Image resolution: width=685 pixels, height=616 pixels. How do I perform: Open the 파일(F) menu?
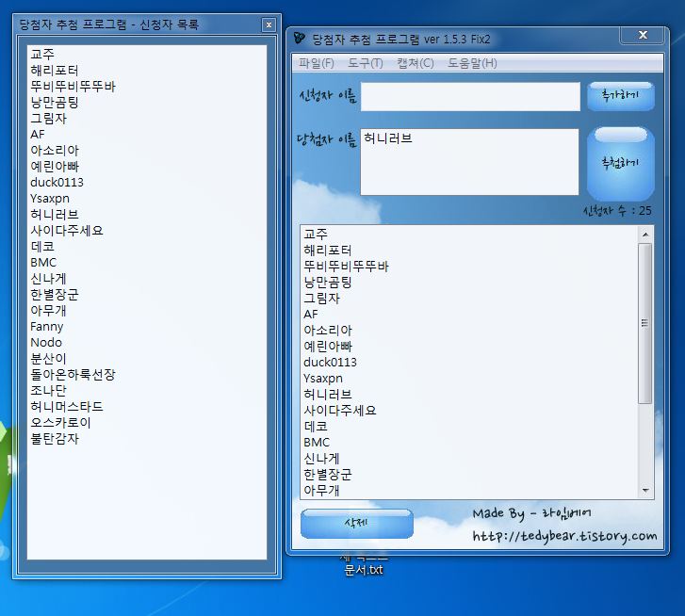[x=317, y=64]
